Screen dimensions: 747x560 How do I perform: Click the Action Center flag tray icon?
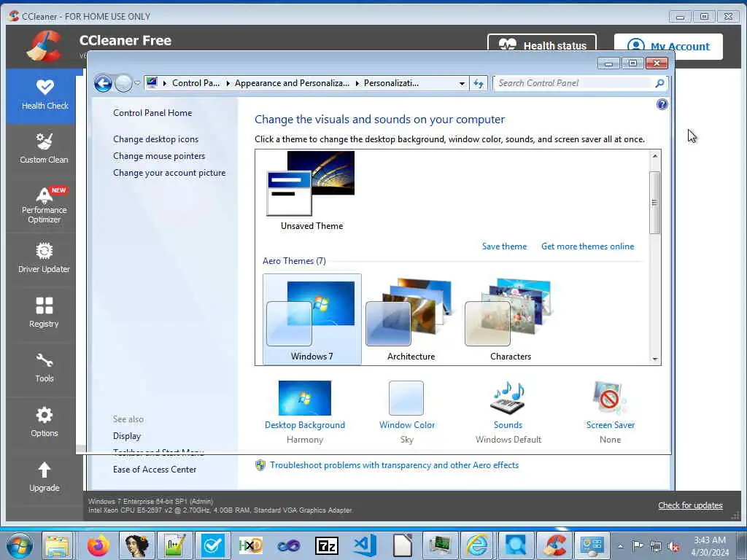pos(638,546)
